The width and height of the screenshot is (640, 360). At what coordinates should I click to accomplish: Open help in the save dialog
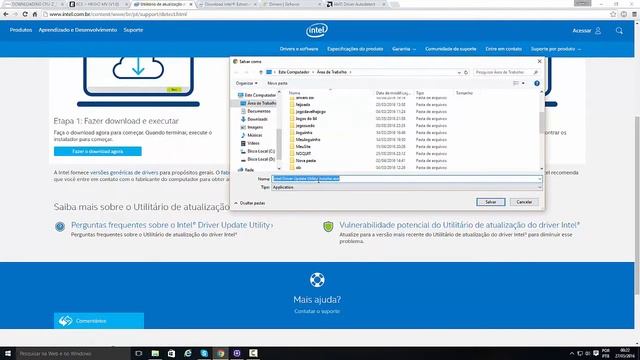pos(537,83)
